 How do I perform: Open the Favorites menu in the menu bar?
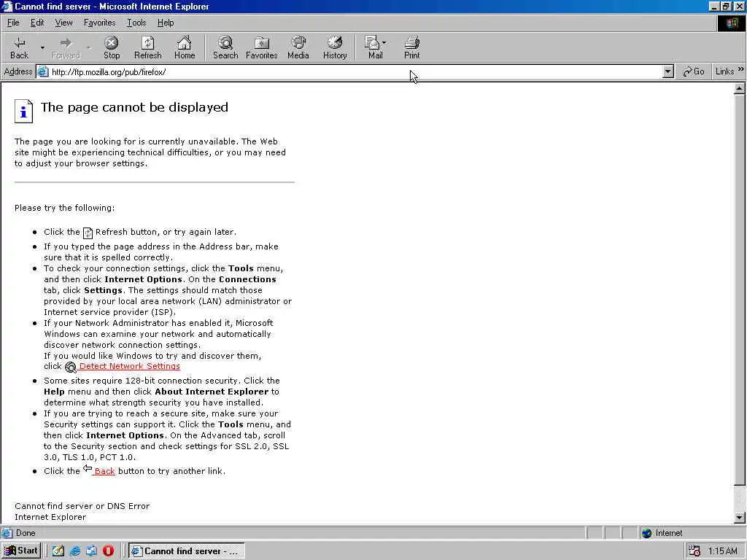pyautogui.click(x=99, y=23)
